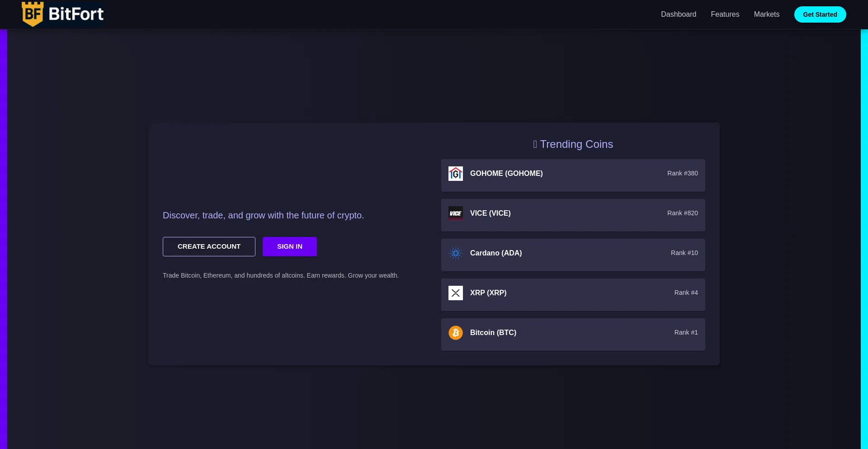This screenshot has height=449, width=868.
Task: Click the XRP coin icon
Action: pyautogui.click(x=456, y=293)
